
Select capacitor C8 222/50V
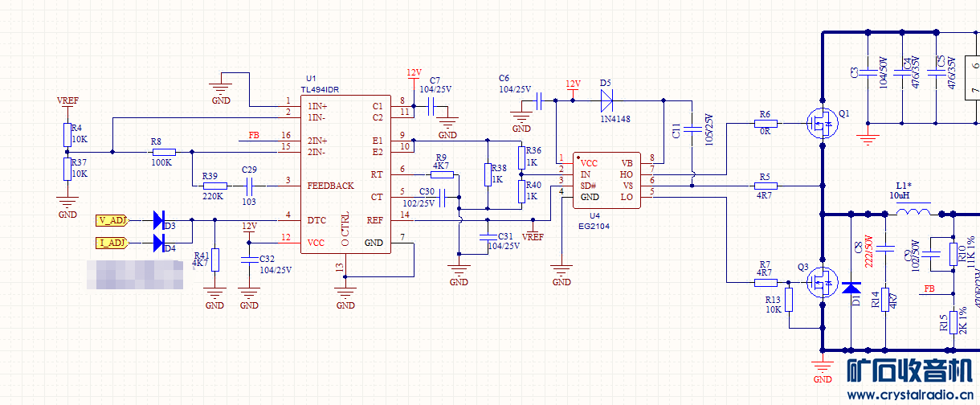click(x=884, y=248)
